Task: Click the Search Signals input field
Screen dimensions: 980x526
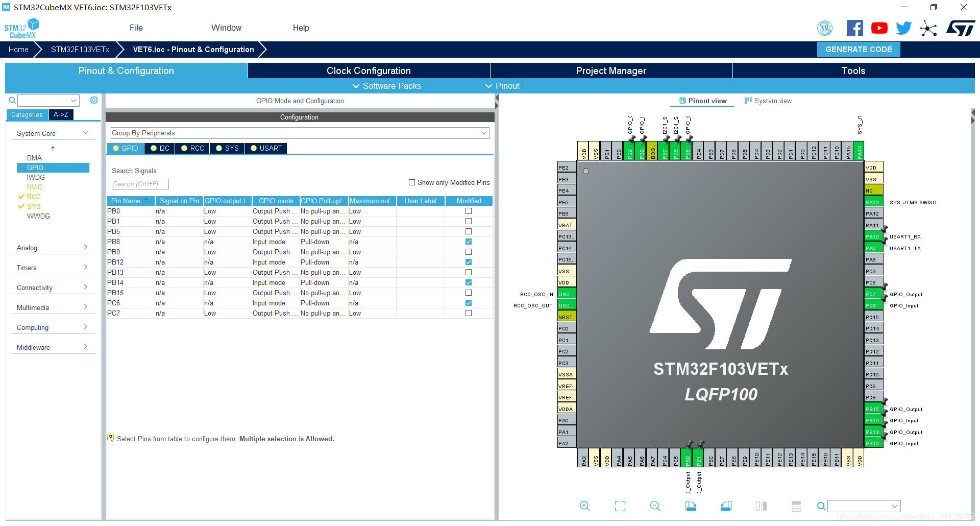Action: (x=140, y=184)
